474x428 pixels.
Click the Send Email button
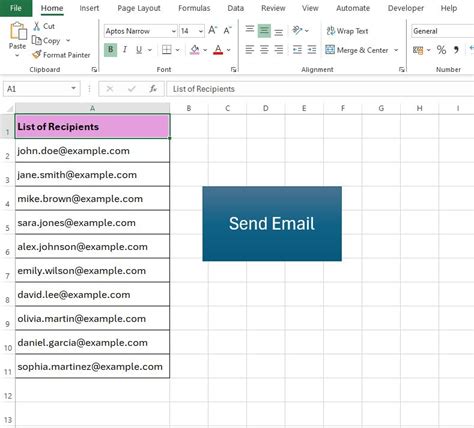pos(272,224)
